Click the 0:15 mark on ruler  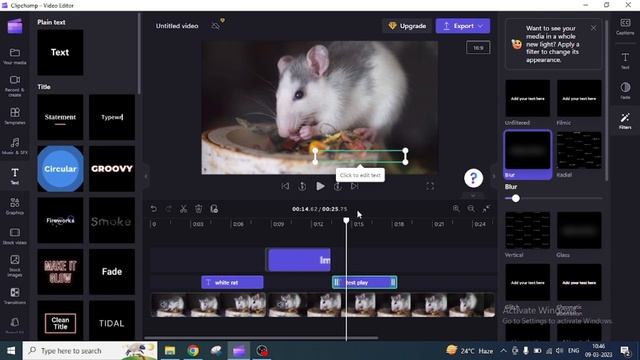pos(359,224)
